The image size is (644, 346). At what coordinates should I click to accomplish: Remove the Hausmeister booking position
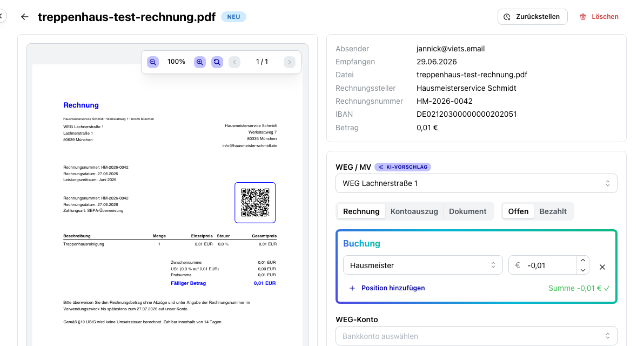[x=602, y=267]
